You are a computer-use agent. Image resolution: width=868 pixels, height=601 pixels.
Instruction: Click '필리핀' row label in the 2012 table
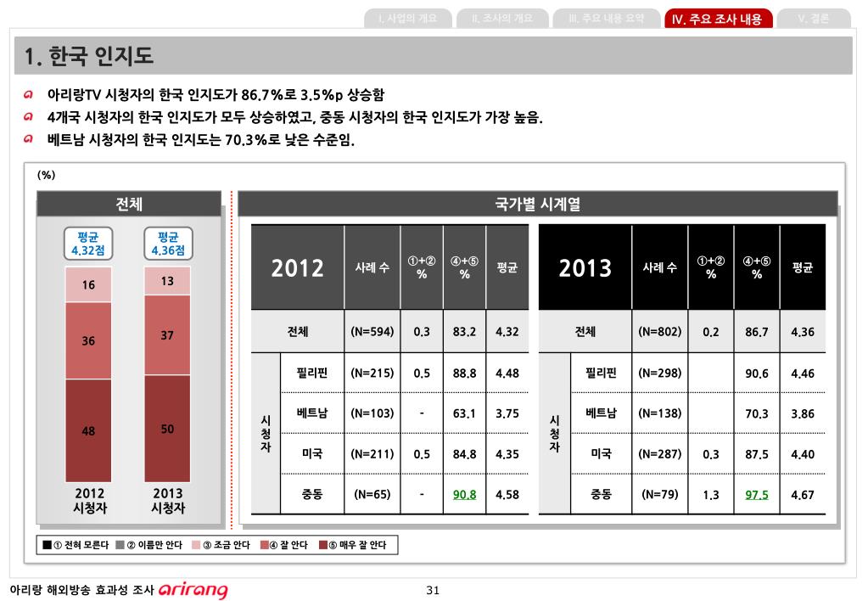point(312,373)
